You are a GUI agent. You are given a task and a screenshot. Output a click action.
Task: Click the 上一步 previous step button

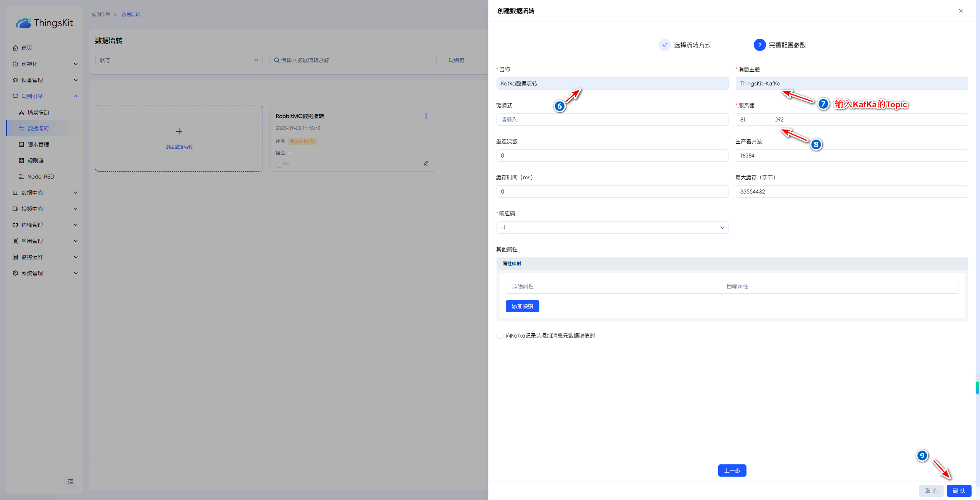pos(732,470)
